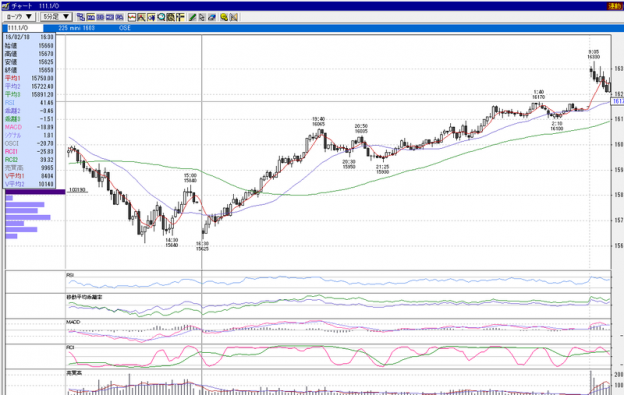Select the longest purple volume-by-price bar

[x=28, y=217]
